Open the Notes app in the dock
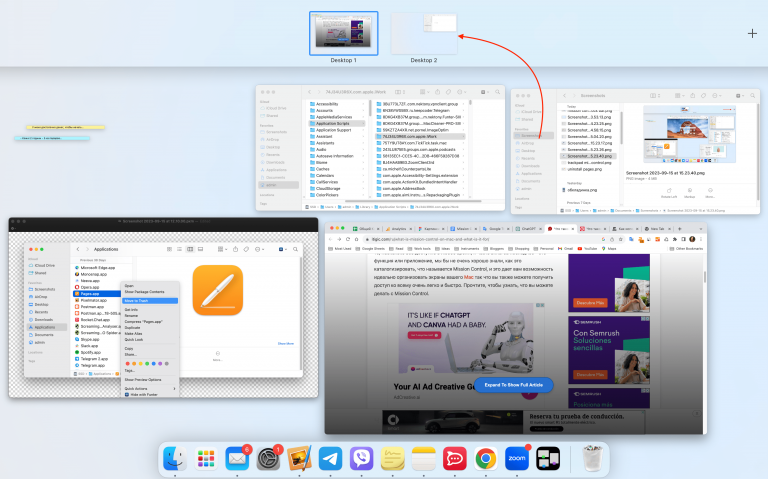768x479 pixels. (423, 458)
